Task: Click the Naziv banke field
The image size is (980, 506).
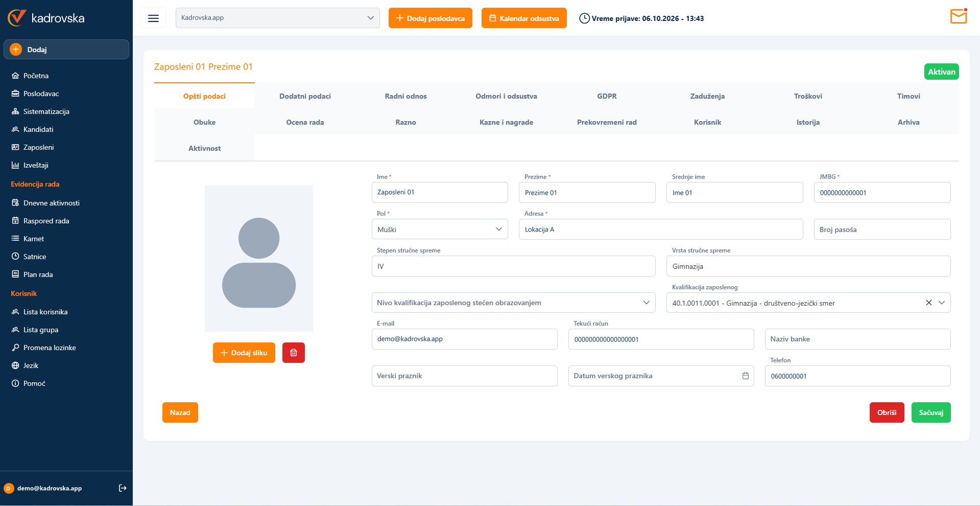Action: click(x=857, y=339)
